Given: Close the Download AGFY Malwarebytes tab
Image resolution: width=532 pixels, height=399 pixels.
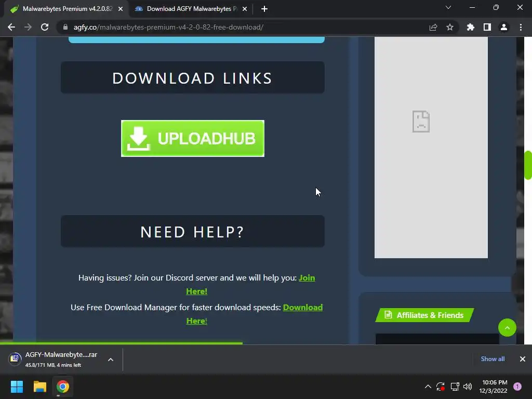Looking at the screenshot, I should tap(245, 9).
